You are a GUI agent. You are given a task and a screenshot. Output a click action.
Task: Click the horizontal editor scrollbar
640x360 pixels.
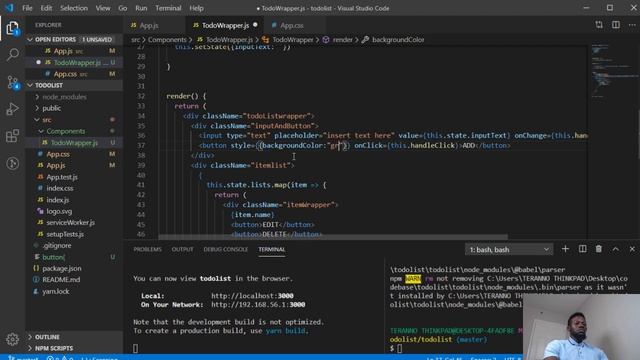(x=333, y=237)
